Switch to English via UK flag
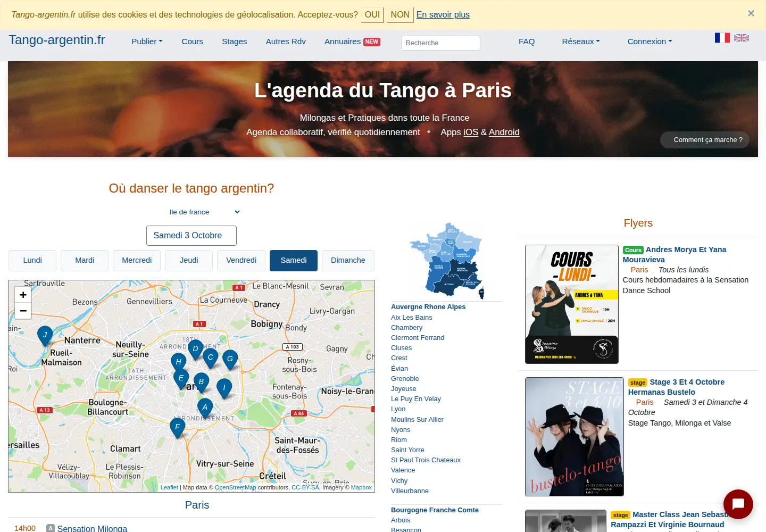Viewport: 766px width, 532px height. pyautogui.click(x=742, y=38)
